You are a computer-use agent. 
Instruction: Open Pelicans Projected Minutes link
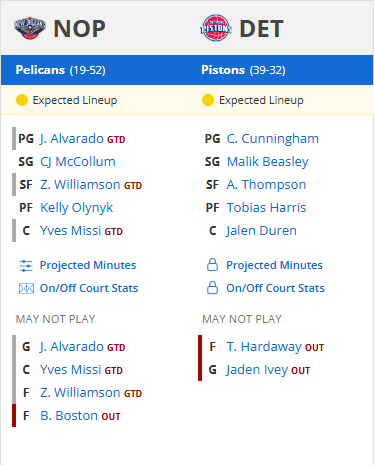tap(88, 265)
